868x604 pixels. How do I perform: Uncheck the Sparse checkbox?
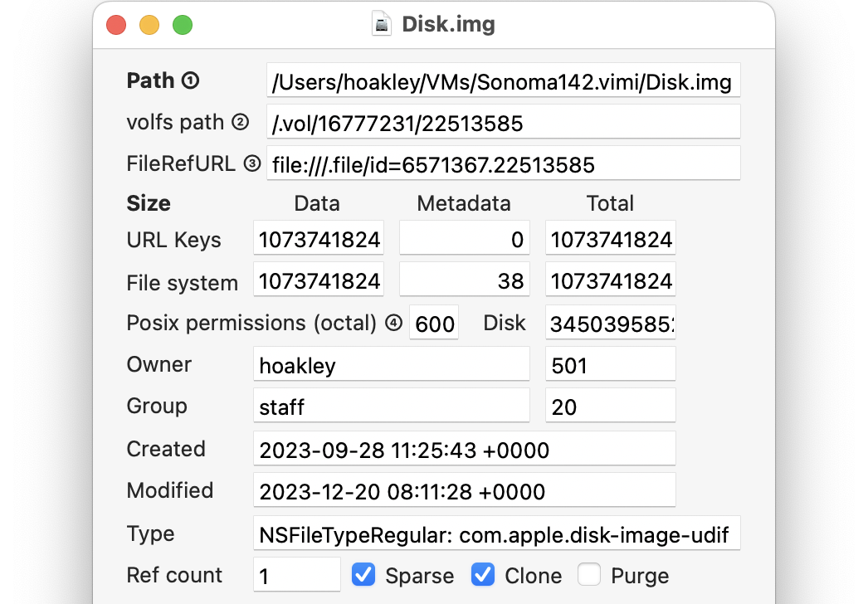click(x=363, y=575)
